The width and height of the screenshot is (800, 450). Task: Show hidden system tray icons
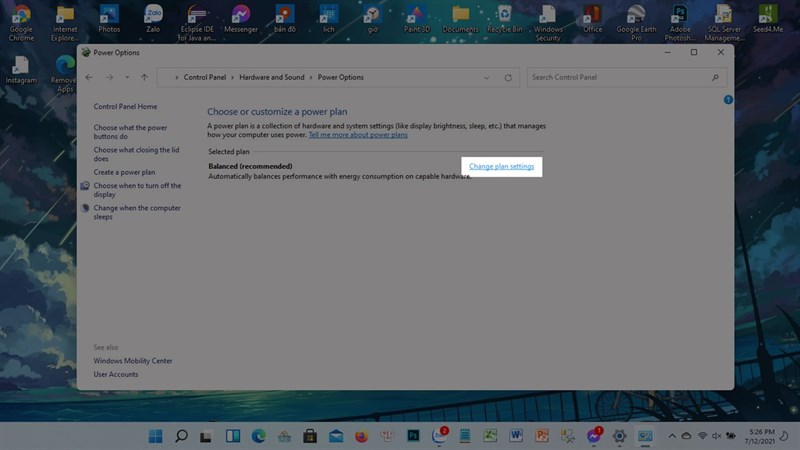point(672,436)
